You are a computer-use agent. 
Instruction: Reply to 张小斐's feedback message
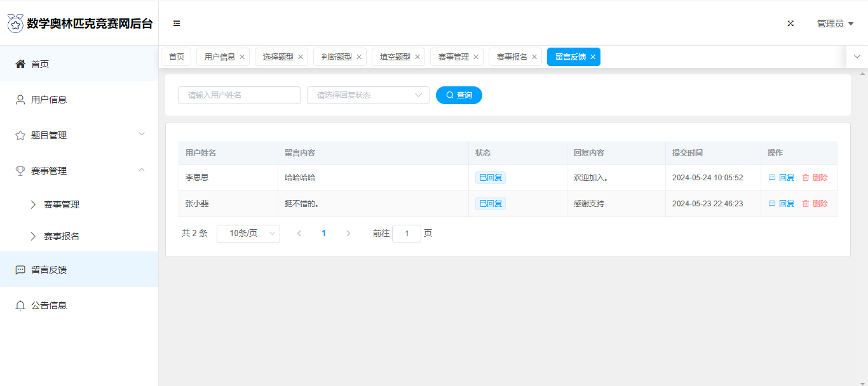click(x=782, y=204)
